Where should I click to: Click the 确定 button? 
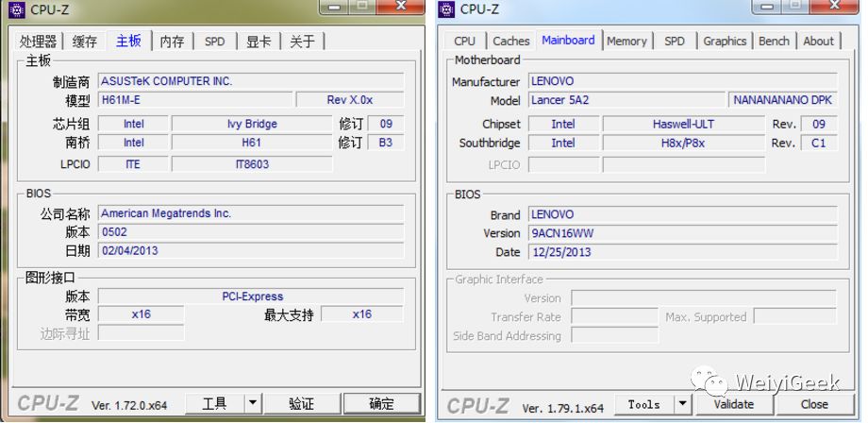pos(381,403)
